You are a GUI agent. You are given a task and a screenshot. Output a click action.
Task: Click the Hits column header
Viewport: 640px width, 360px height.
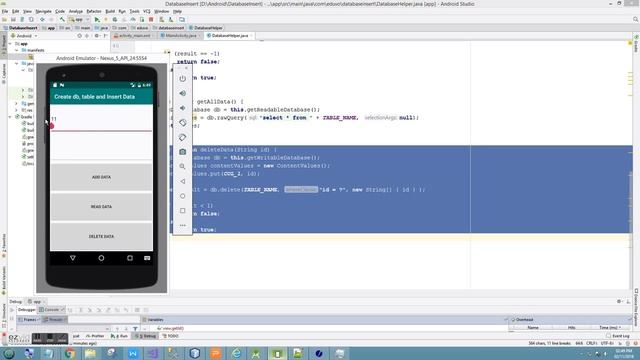tap(571, 328)
